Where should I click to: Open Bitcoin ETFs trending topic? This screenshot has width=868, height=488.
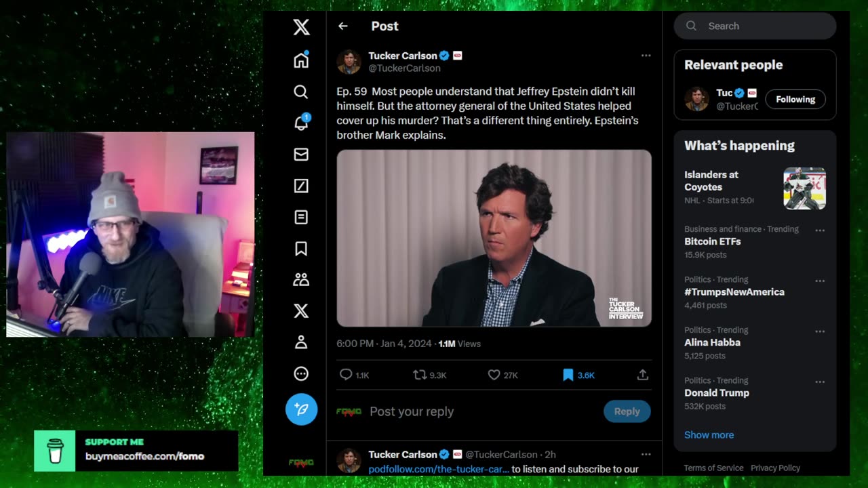712,241
